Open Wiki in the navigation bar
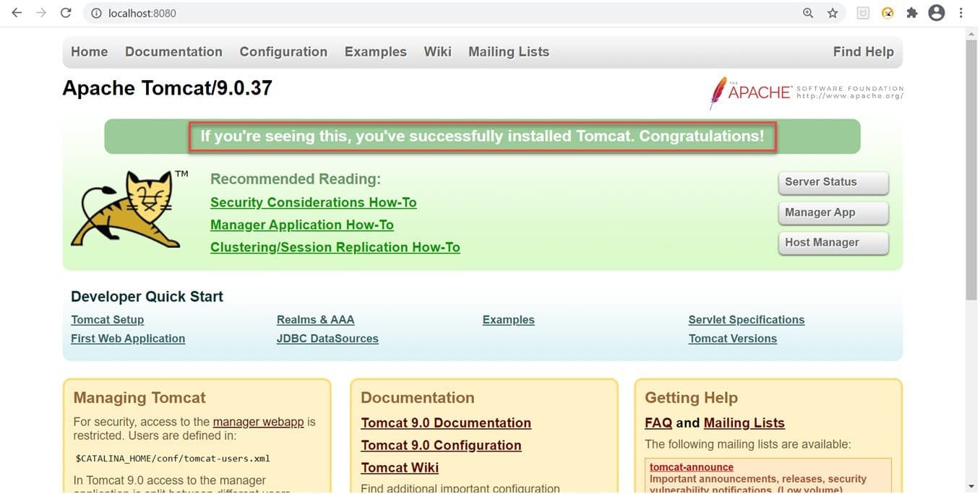 438,52
